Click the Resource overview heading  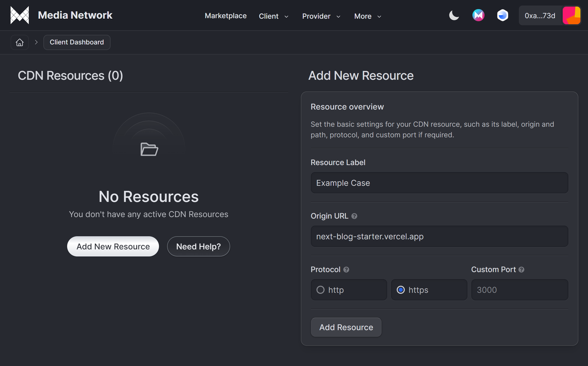click(347, 107)
